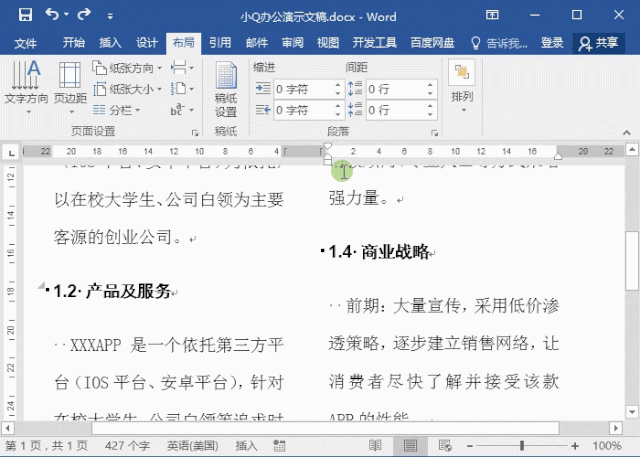Open the undo history dropdown arrow

(x=66, y=15)
